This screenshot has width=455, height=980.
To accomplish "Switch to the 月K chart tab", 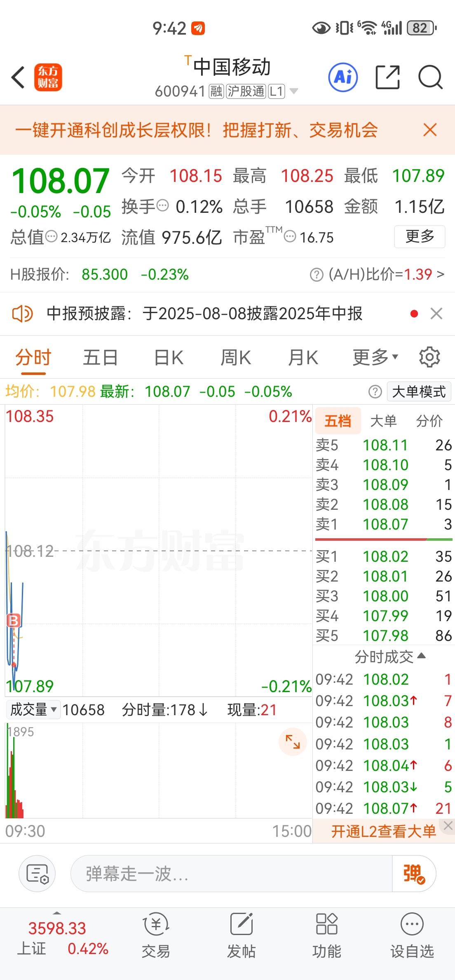I will (303, 357).
